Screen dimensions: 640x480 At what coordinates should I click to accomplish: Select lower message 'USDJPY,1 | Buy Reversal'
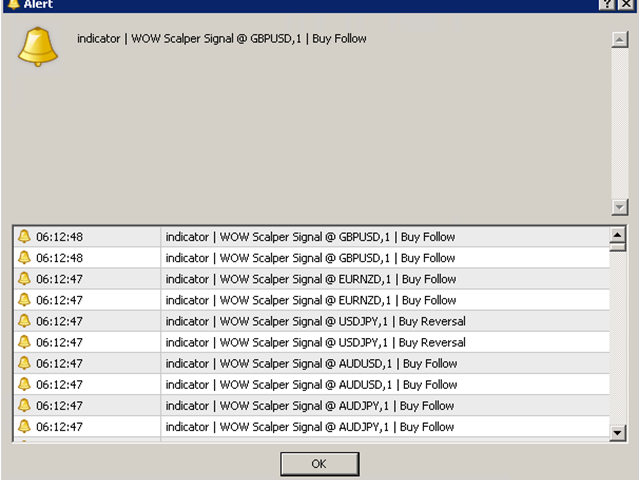pyautogui.click(x=402, y=342)
